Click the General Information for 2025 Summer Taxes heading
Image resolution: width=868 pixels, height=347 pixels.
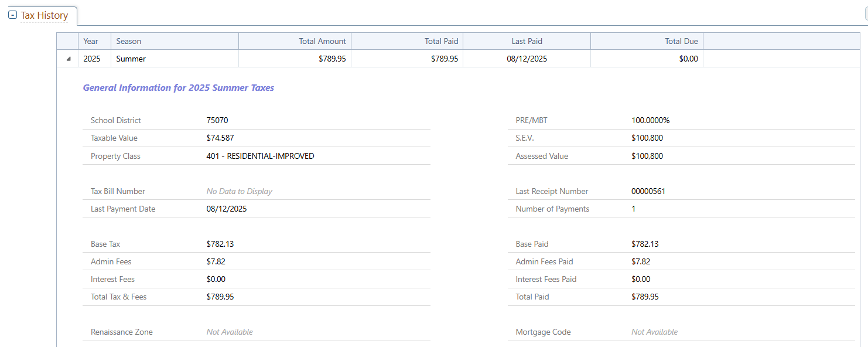pos(179,88)
